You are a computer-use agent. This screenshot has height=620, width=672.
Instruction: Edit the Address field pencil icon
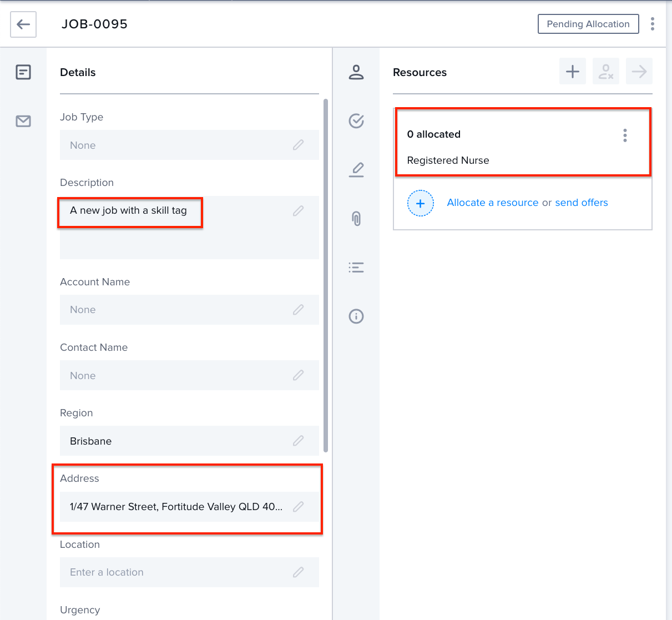[298, 506]
